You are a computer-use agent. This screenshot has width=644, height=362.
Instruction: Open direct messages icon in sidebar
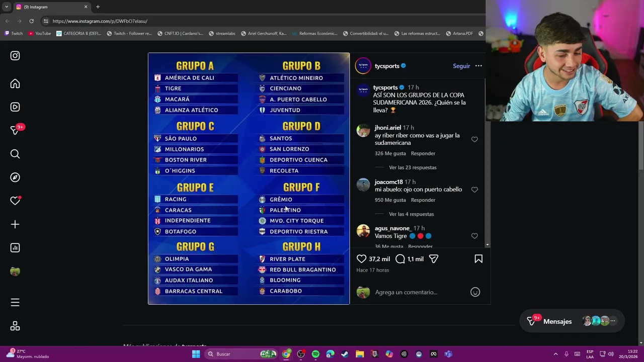click(x=15, y=130)
